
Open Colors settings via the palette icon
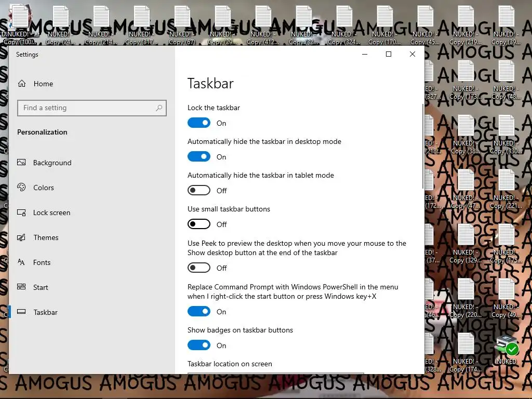[x=21, y=187]
